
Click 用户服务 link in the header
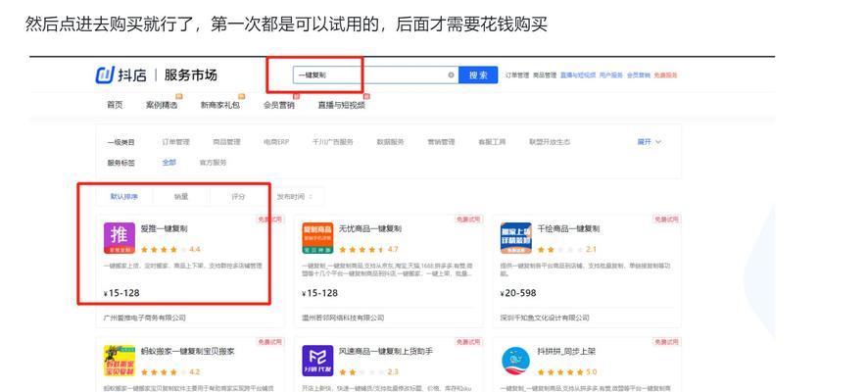point(610,75)
